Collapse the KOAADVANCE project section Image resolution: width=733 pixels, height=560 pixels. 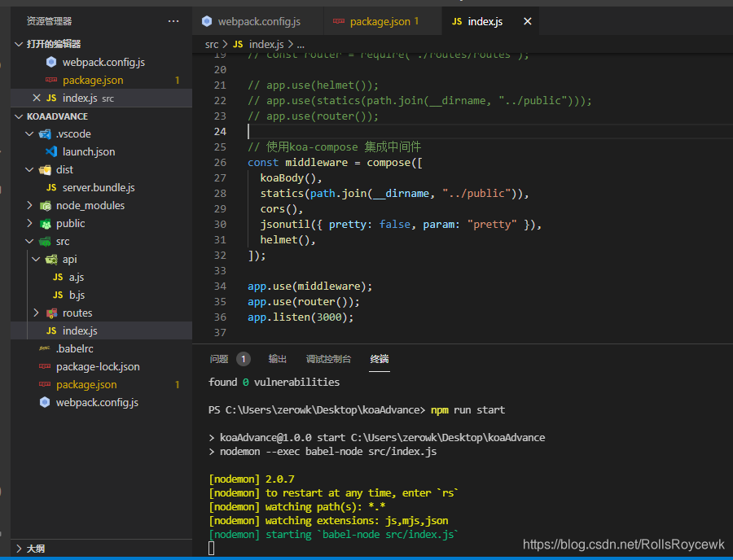(x=19, y=116)
